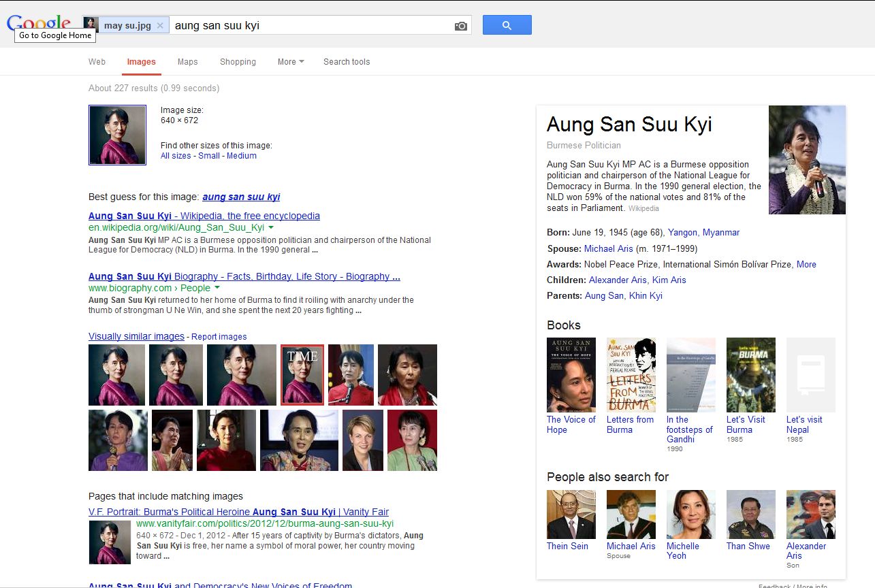This screenshot has width=875, height=588.
Task: Click the Let's visit Nepal placeholder book icon
Action: (811, 375)
